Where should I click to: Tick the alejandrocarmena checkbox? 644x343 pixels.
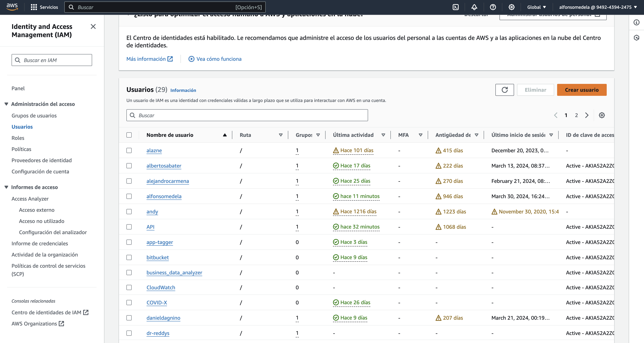[x=129, y=181]
